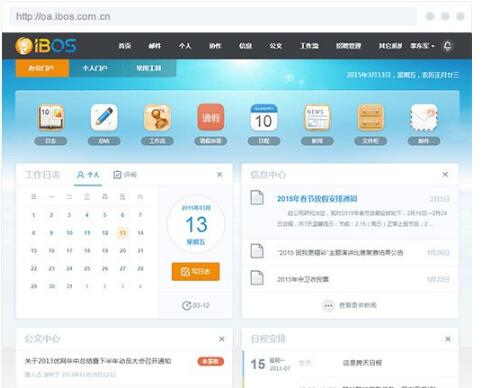Click the 日程安排 widget title
Screen dimensions: 484x388
tap(268, 339)
